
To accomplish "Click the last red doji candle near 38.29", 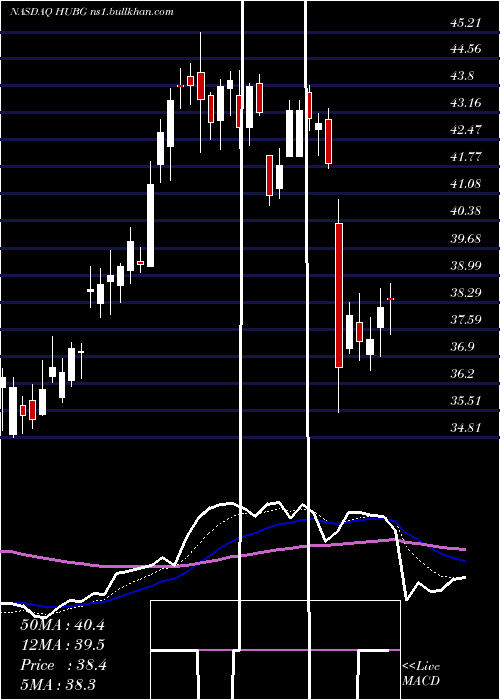I will (391, 299).
